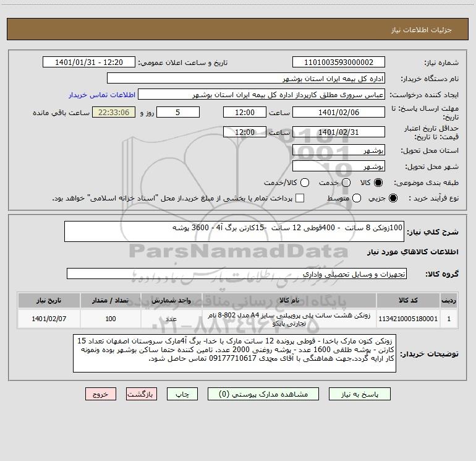The width and height of the screenshot is (476, 461).
Task: Click the product name cell زونکن هشت سانت
Action: (289, 319)
